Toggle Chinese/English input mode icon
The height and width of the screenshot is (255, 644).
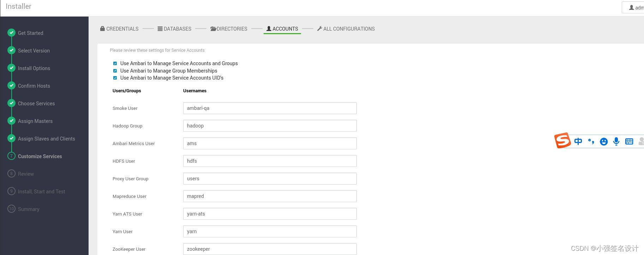(578, 141)
